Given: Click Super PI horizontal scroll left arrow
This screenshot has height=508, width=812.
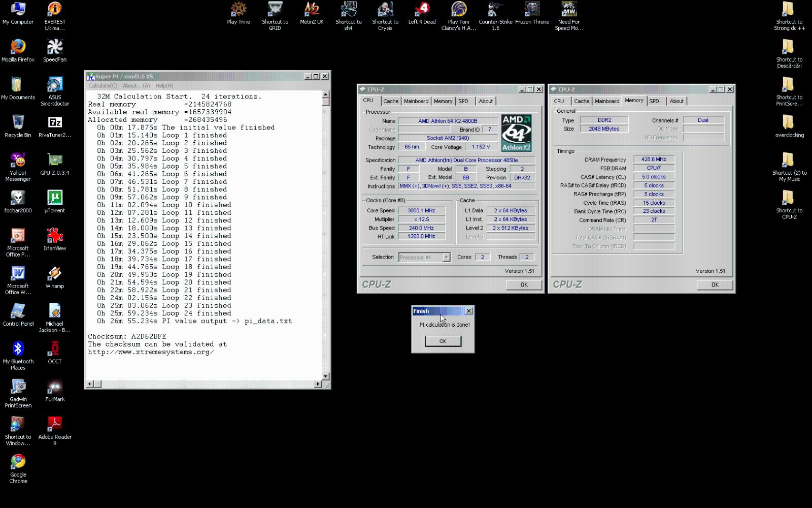Looking at the screenshot, I should pos(90,384).
